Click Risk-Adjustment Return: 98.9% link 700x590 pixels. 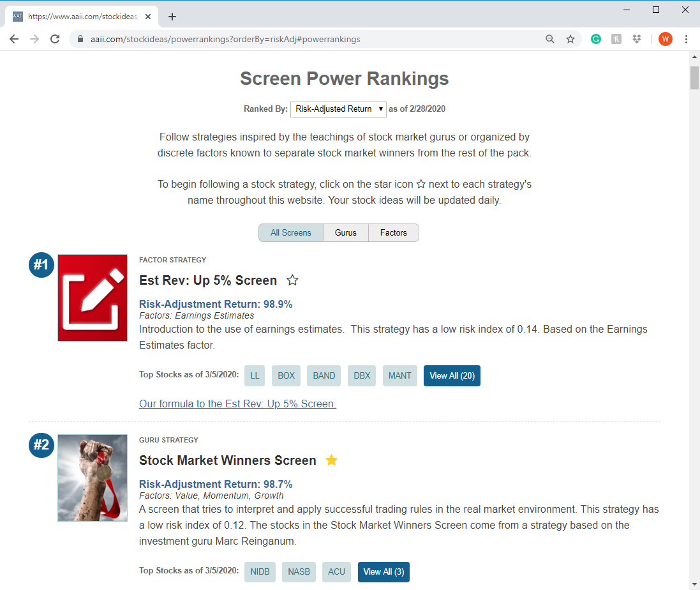(216, 304)
